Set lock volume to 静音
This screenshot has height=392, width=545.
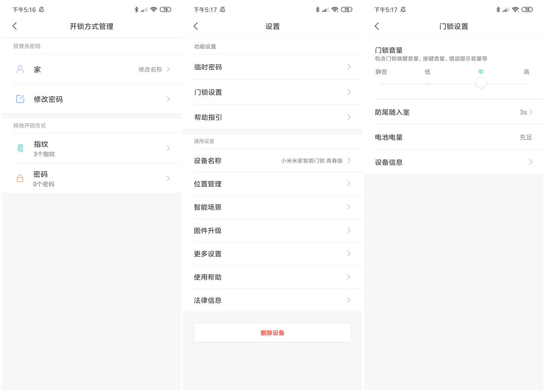pyautogui.click(x=381, y=83)
